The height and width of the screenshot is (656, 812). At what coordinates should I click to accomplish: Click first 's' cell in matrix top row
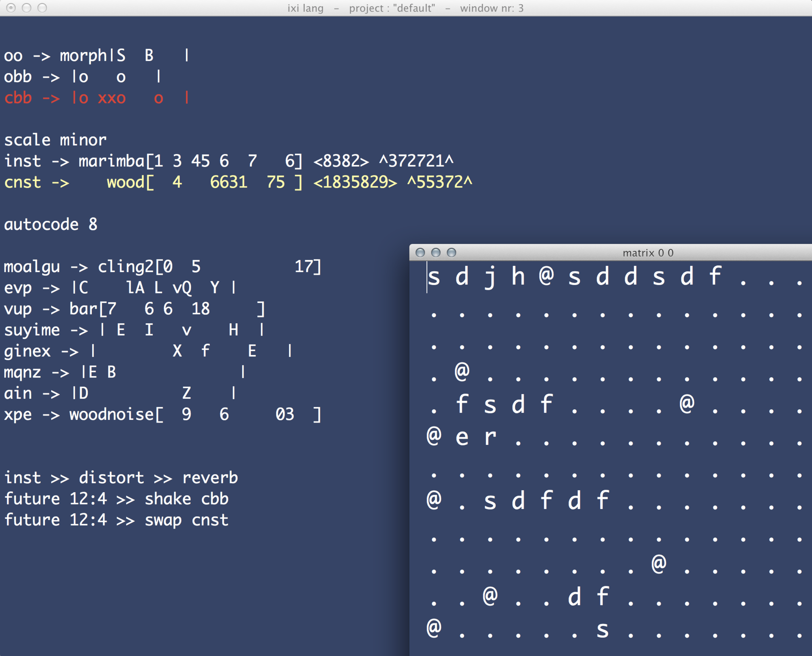pos(434,277)
